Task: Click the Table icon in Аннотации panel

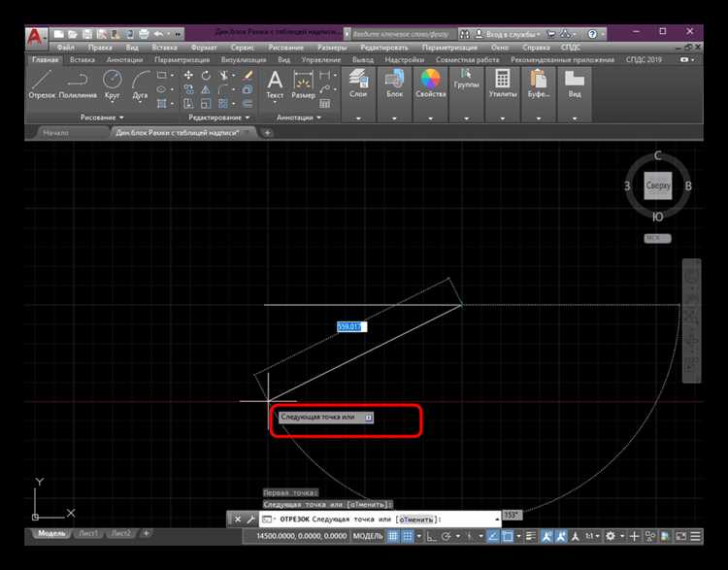Action: (x=325, y=104)
